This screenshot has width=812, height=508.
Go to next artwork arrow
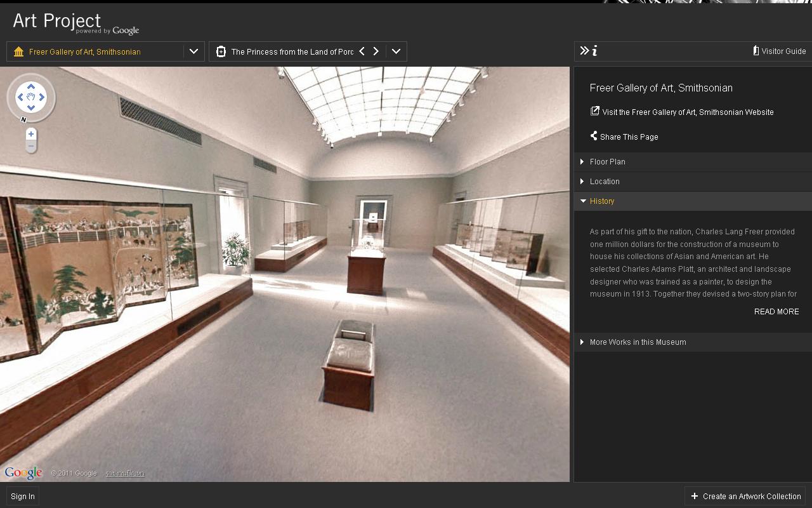coord(376,51)
